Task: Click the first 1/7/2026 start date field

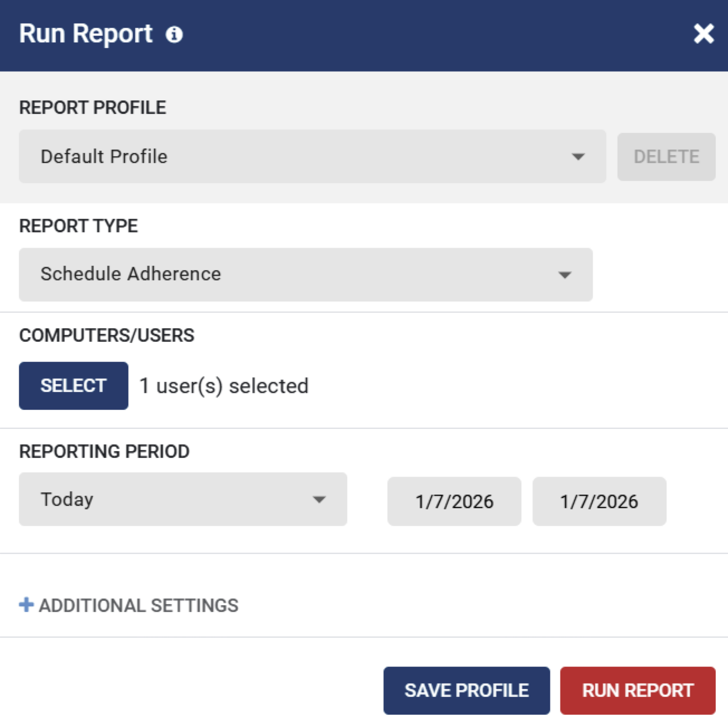Action: 454,501
